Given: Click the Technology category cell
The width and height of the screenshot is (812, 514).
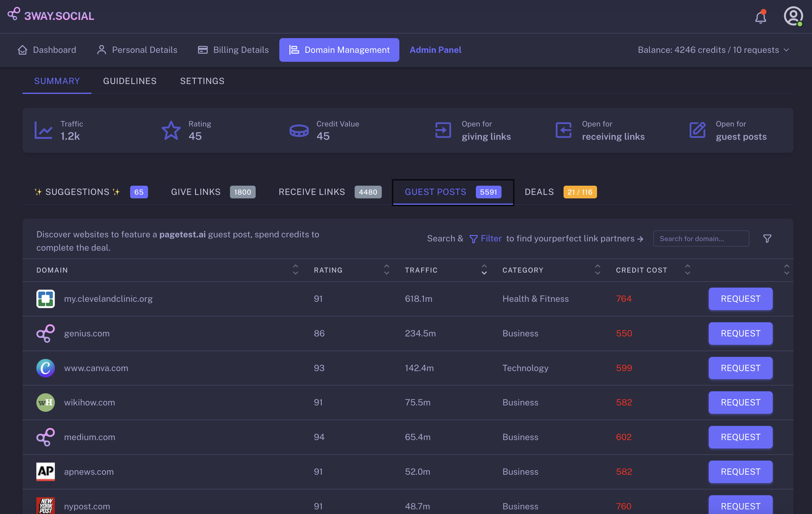Looking at the screenshot, I should [525, 368].
